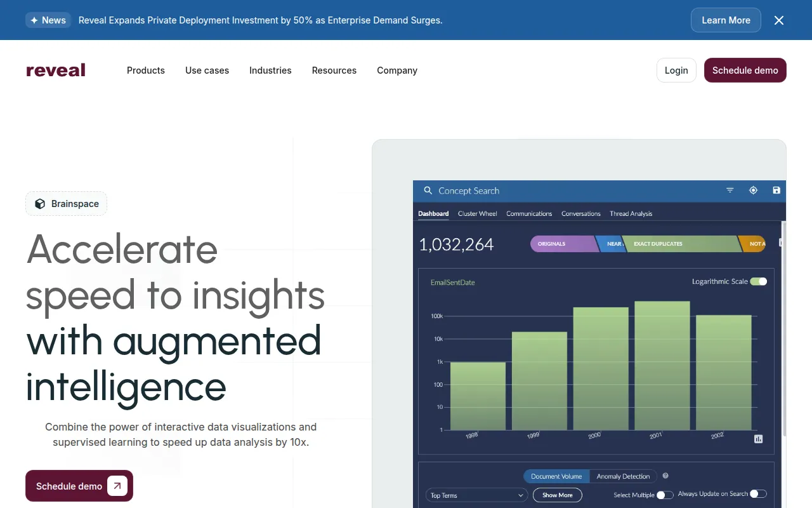Screen dimensions: 812x508
Task: Click the 100k axis label
Action: point(436,316)
